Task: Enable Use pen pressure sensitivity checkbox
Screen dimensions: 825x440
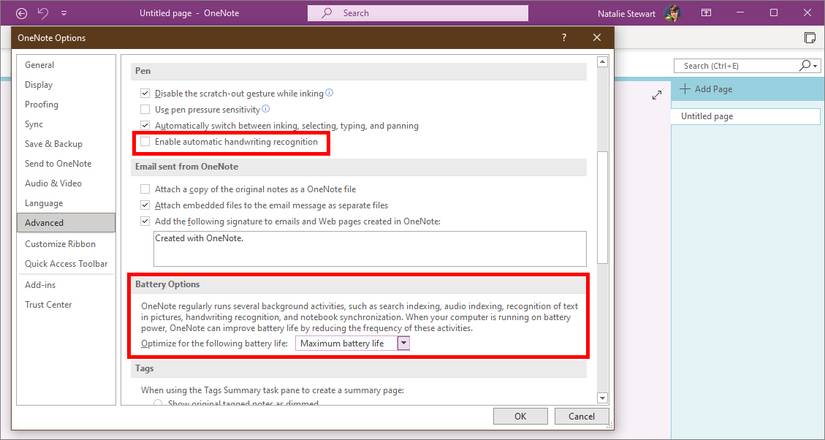Action: pos(145,109)
